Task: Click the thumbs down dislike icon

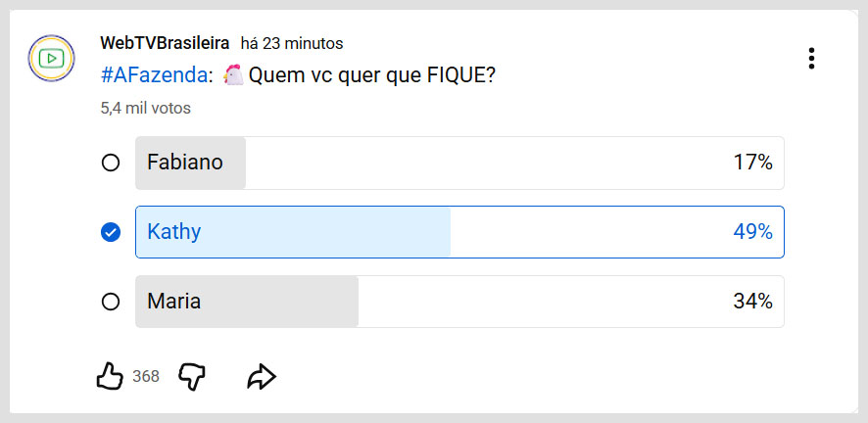Action: (192, 376)
